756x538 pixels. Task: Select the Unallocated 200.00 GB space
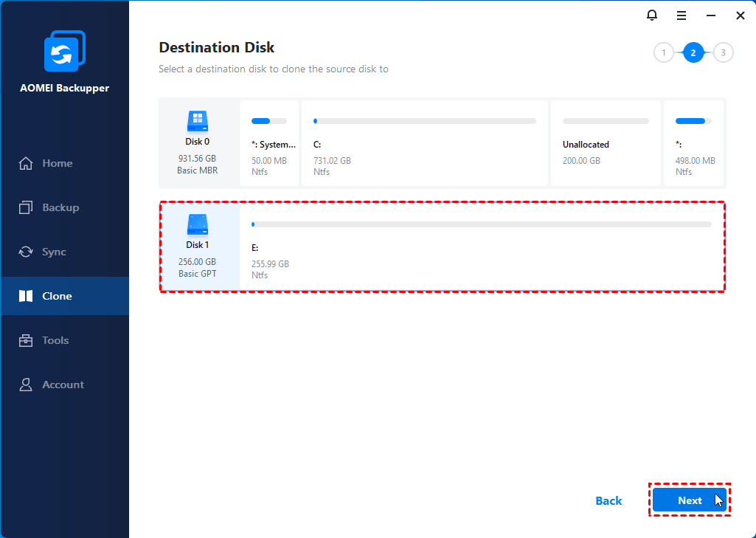coord(606,145)
